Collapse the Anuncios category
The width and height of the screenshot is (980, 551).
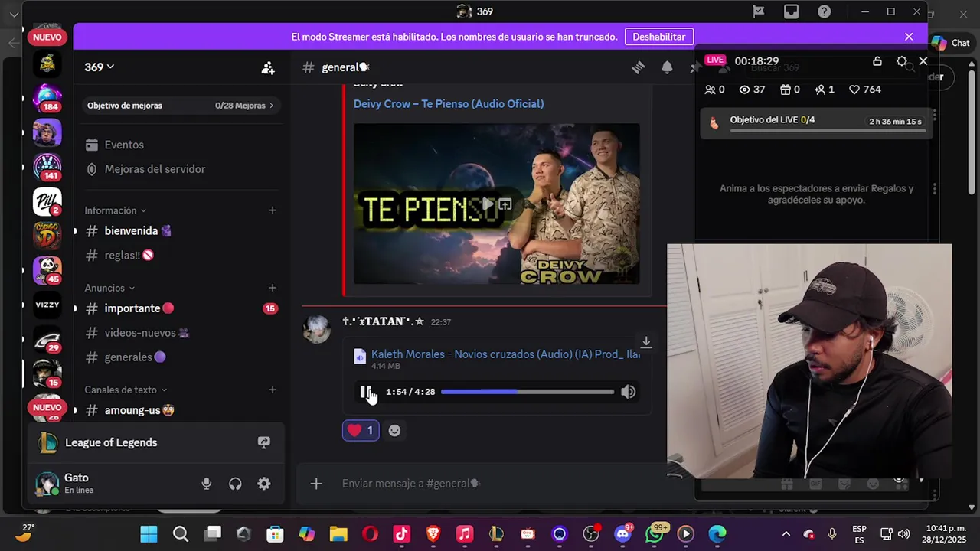tap(109, 288)
